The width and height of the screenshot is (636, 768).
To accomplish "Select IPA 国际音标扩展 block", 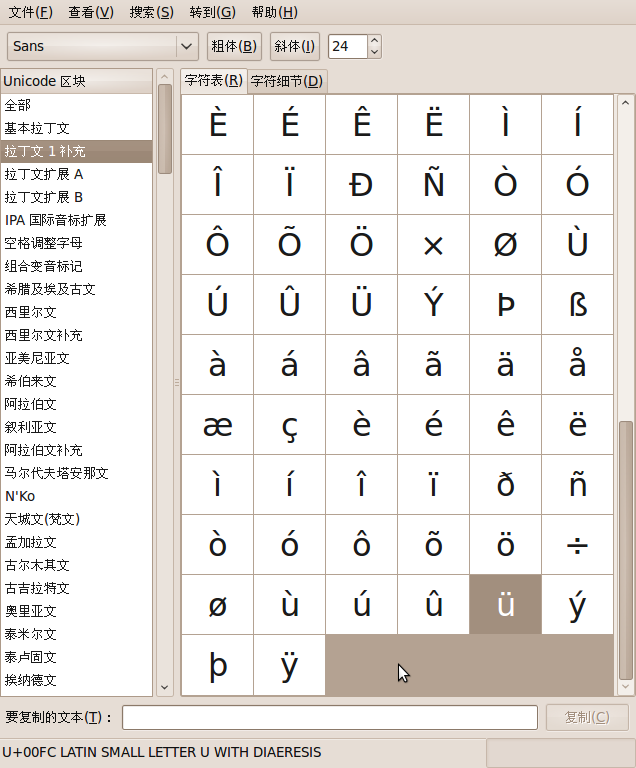I will (76, 220).
